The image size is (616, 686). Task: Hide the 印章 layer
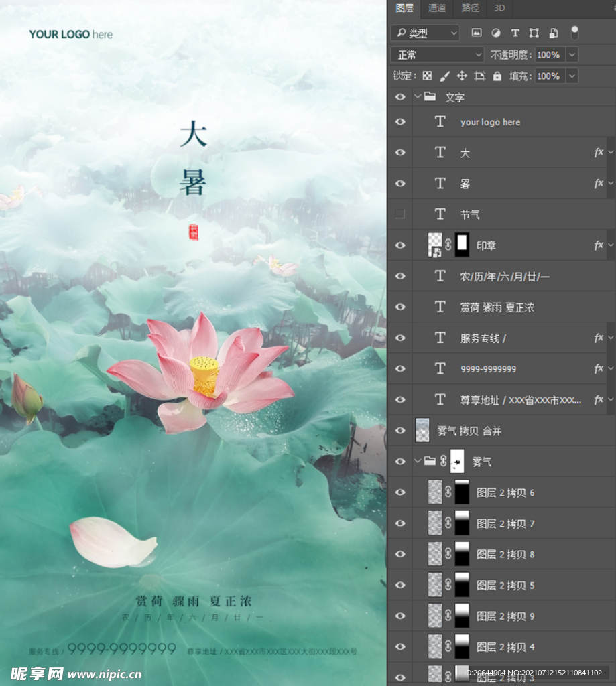pyautogui.click(x=400, y=245)
